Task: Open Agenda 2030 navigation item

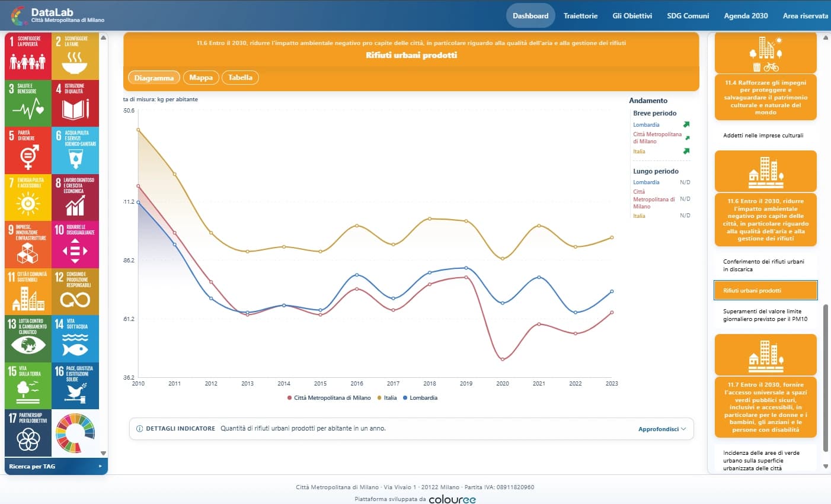Action: [746, 16]
